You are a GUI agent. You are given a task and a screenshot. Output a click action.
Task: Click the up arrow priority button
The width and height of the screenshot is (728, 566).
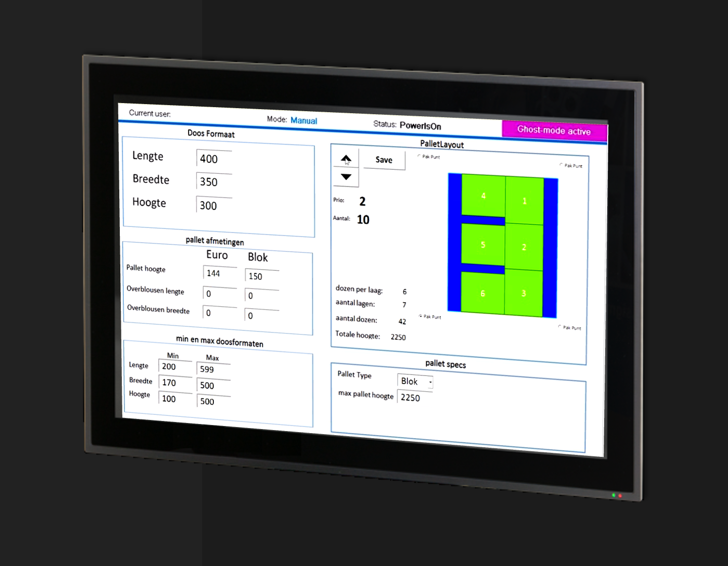coord(346,159)
